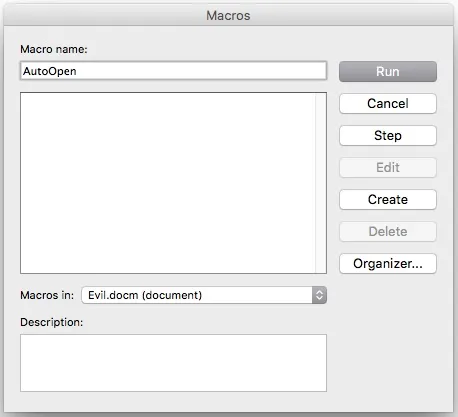The image size is (458, 417).
Task: Cancel the Macros dialog
Action: [x=388, y=103]
